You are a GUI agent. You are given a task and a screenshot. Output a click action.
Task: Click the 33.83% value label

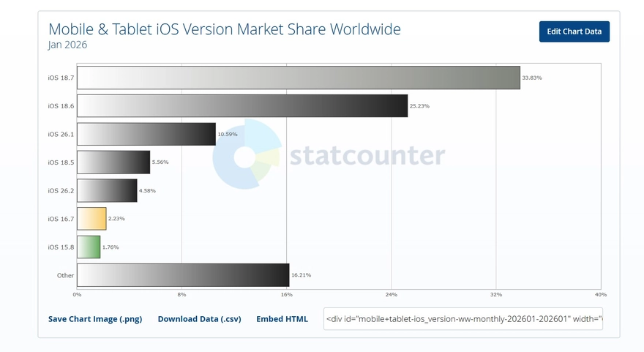pyautogui.click(x=532, y=78)
